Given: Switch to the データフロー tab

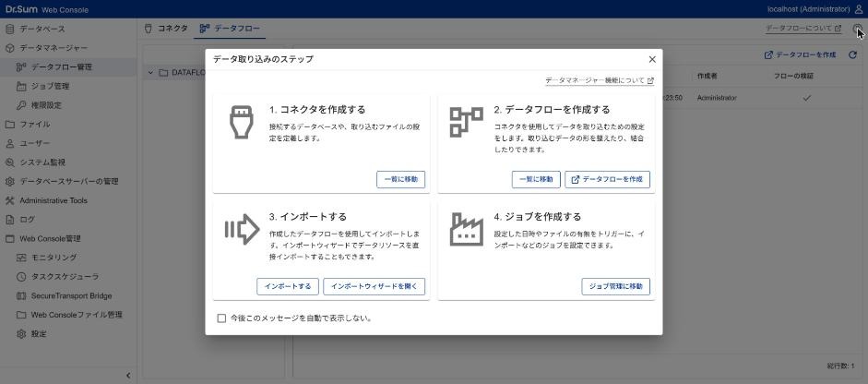Looking at the screenshot, I should [x=230, y=29].
